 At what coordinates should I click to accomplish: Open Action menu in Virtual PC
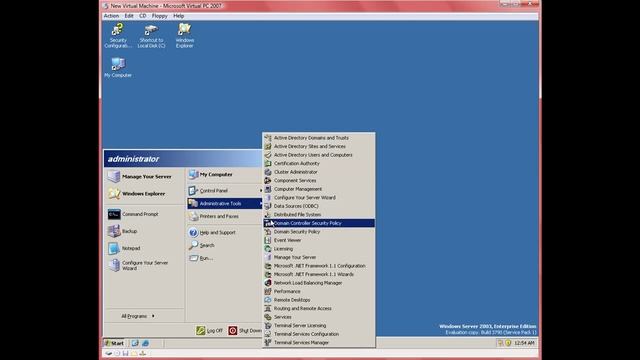coord(111,16)
